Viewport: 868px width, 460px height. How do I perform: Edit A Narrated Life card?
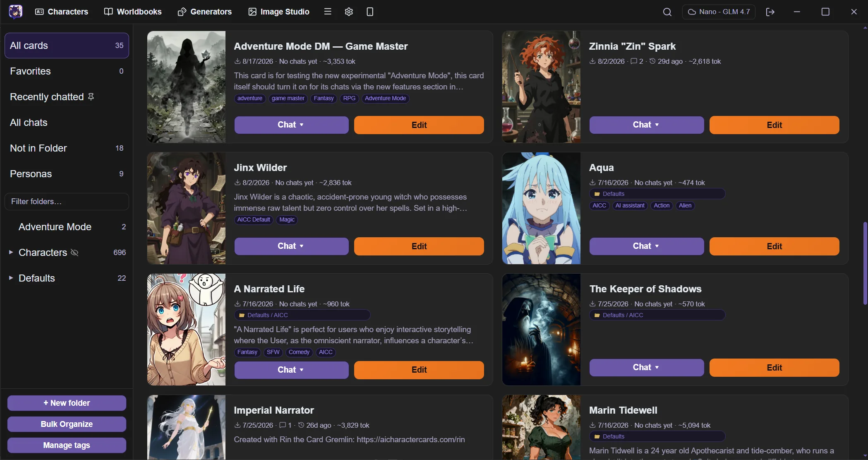(x=419, y=370)
